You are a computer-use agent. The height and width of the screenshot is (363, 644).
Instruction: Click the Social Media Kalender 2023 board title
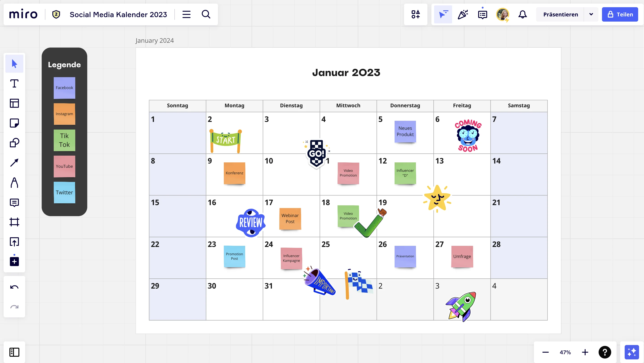118,14
